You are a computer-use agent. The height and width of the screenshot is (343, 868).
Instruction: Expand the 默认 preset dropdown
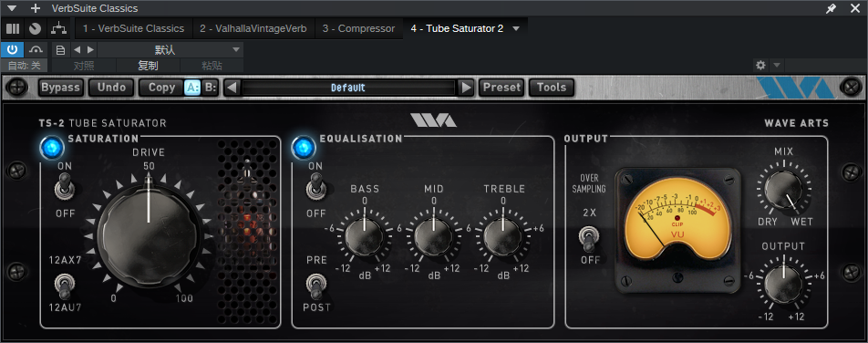click(x=170, y=50)
